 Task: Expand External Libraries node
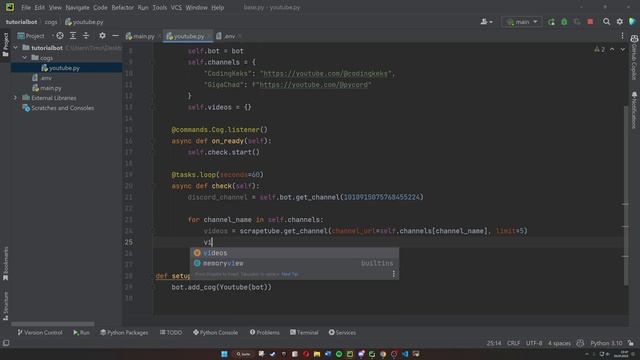16,98
